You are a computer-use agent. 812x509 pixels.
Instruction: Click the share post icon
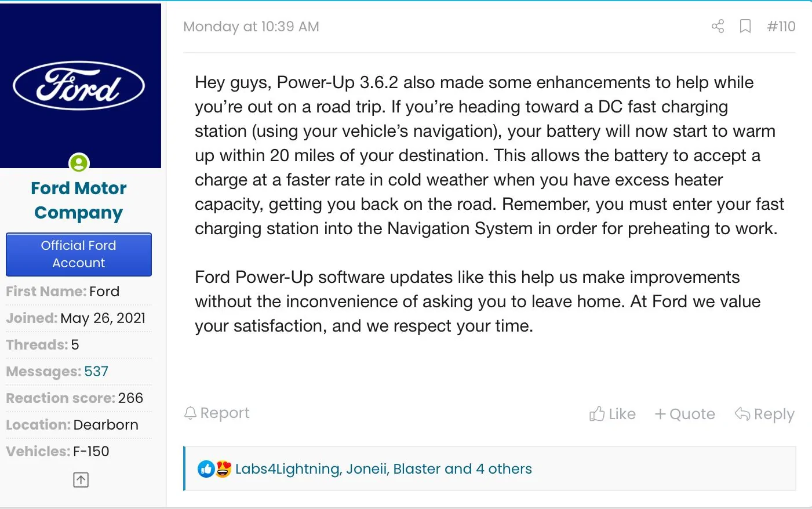pyautogui.click(x=718, y=26)
